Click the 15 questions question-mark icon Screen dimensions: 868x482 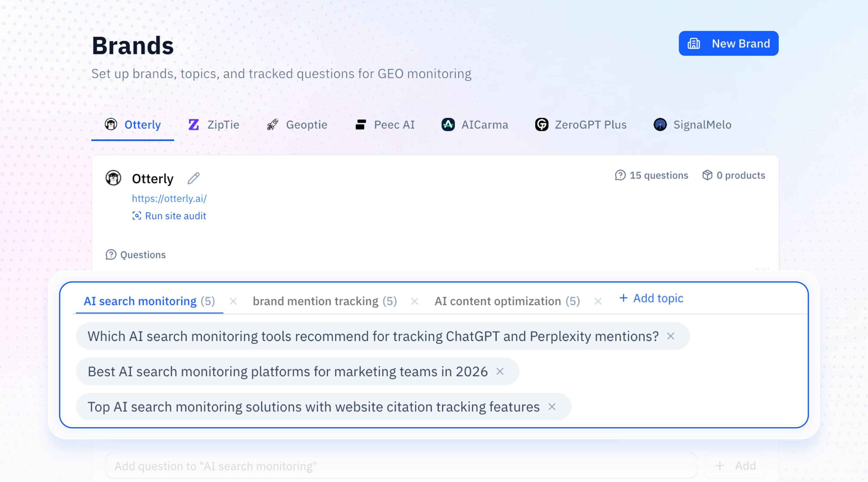pos(620,175)
